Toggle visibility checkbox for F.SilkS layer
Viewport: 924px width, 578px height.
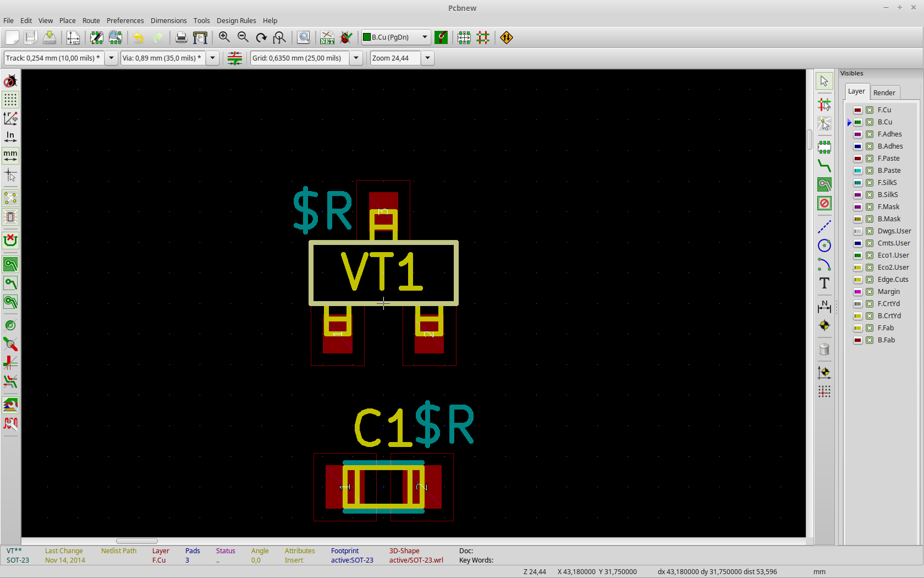coord(870,183)
